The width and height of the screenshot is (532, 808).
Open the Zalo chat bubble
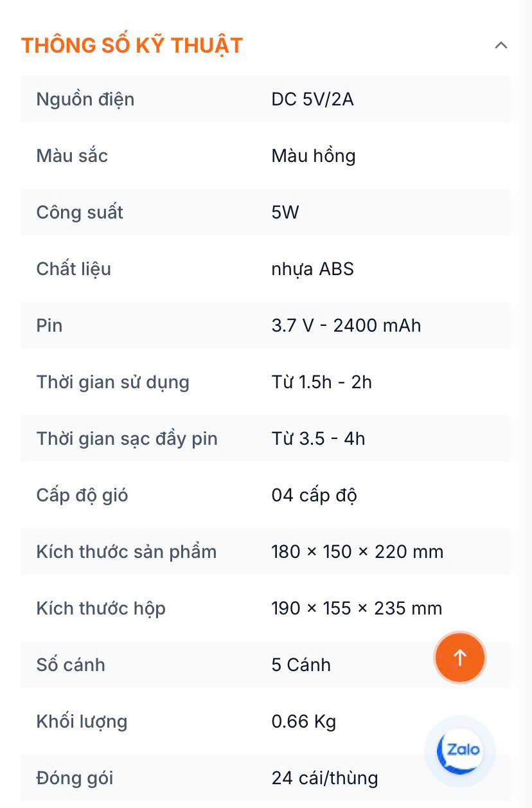[460, 750]
